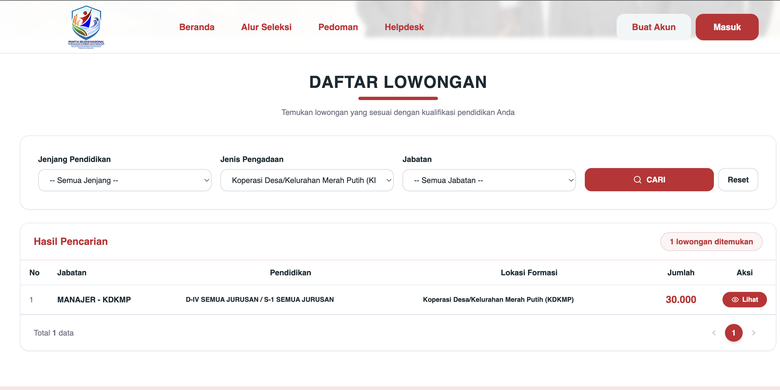
Task: Open the Alur Seleksi menu item
Action: (x=266, y=27)
